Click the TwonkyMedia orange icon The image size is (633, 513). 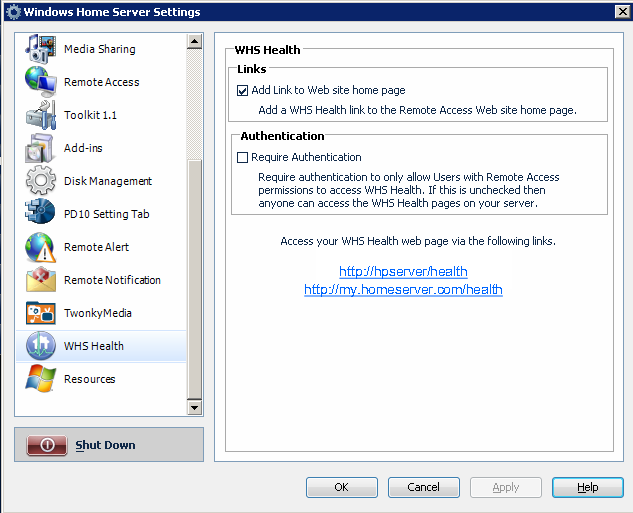click(x=40, y=313)
